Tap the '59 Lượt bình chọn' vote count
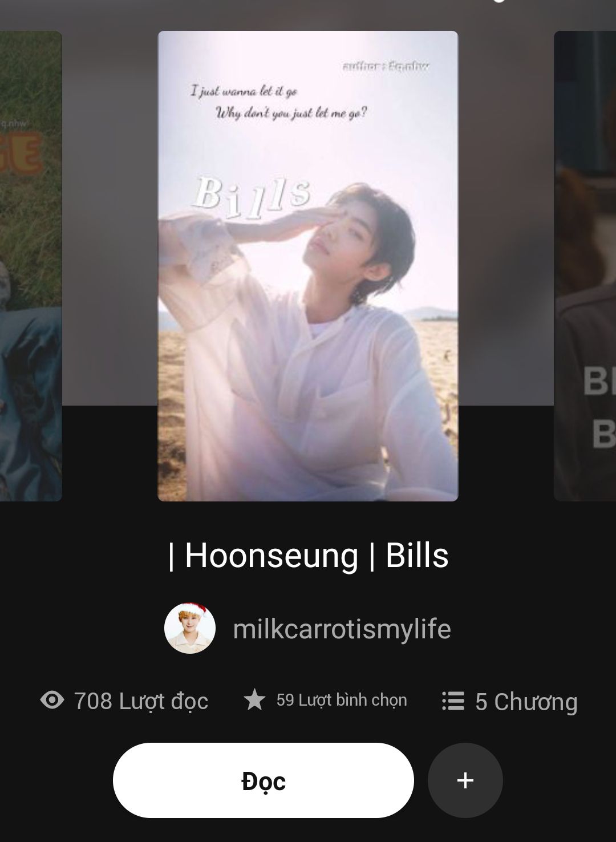The width and height of the screenshot is (616, 842). pos(342,700)
